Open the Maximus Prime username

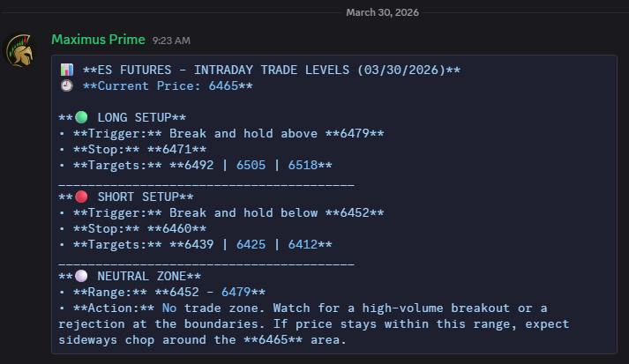point(98,40)
